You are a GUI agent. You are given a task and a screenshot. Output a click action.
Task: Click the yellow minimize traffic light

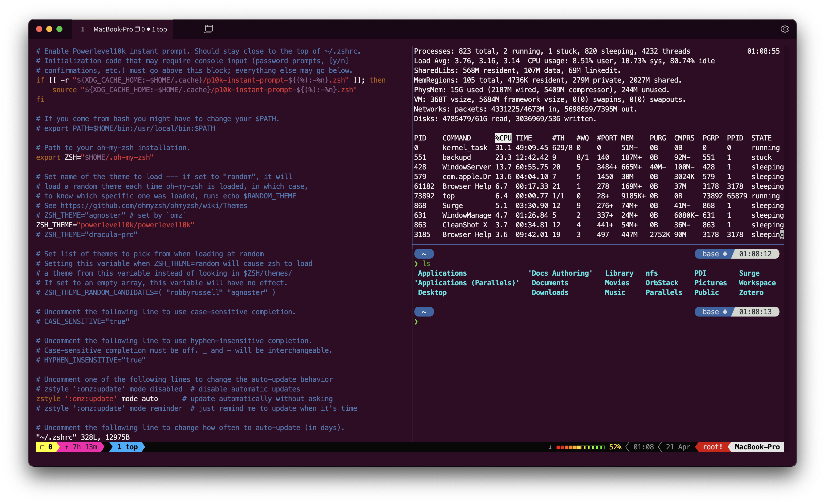pyautogui.click(x=49, y=29)
